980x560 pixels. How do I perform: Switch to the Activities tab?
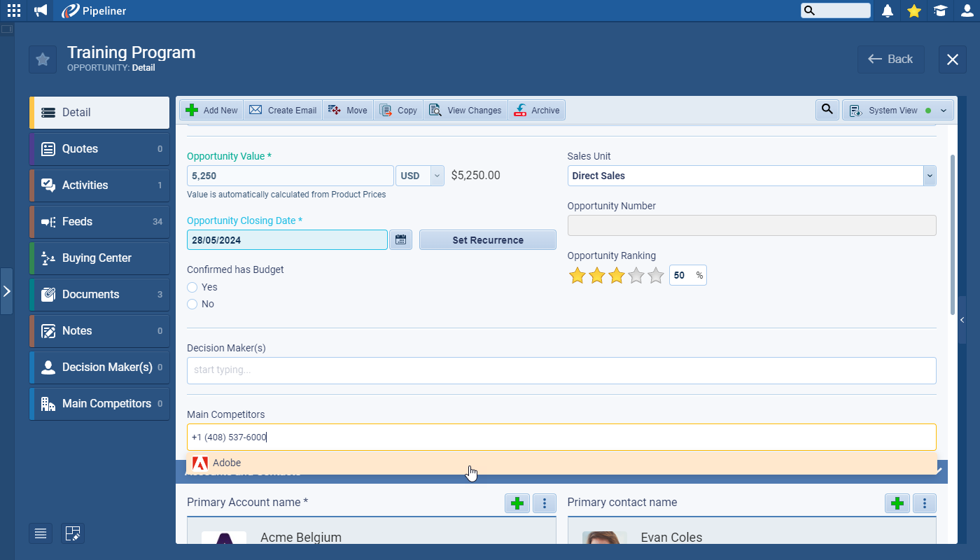tap(99, 185)
